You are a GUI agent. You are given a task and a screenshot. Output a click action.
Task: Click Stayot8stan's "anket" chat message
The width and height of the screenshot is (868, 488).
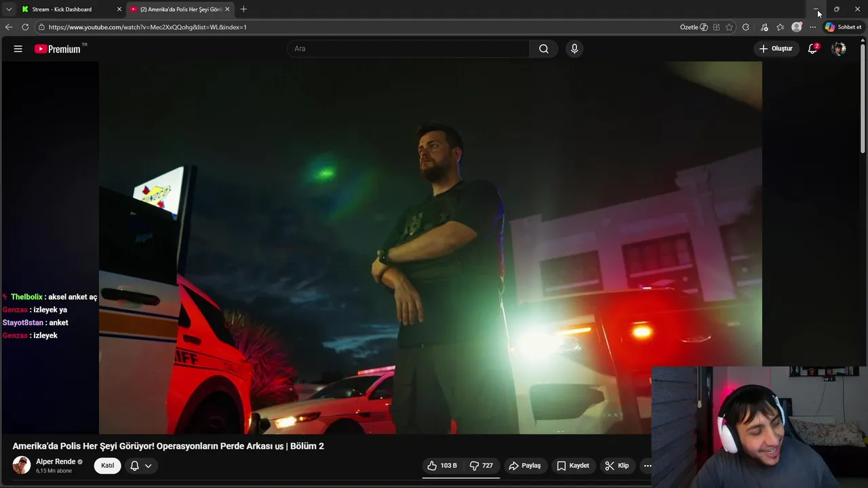59,323
